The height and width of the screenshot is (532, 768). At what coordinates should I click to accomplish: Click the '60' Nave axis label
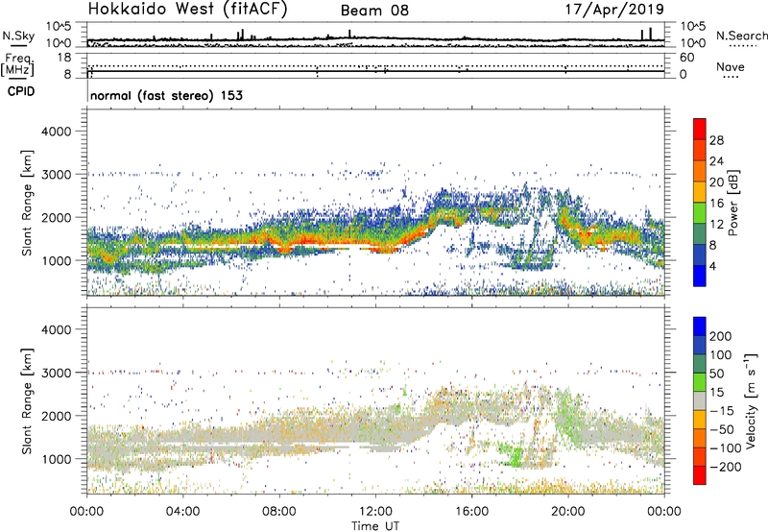[686, 58]
